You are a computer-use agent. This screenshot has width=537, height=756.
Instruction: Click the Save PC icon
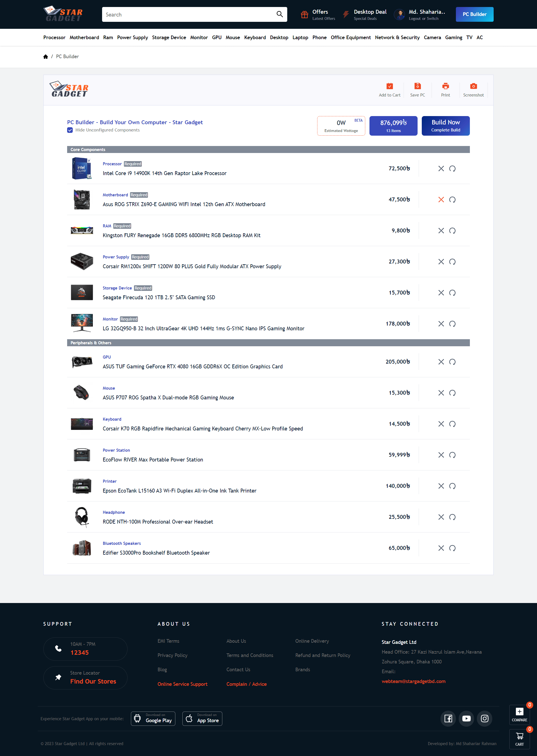417,87
